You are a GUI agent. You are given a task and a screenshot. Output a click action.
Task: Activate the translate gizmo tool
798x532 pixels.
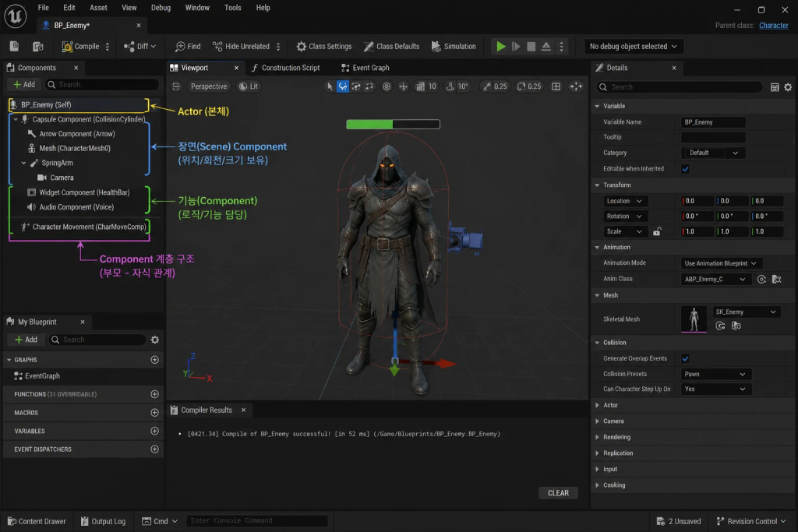point(343,86)
